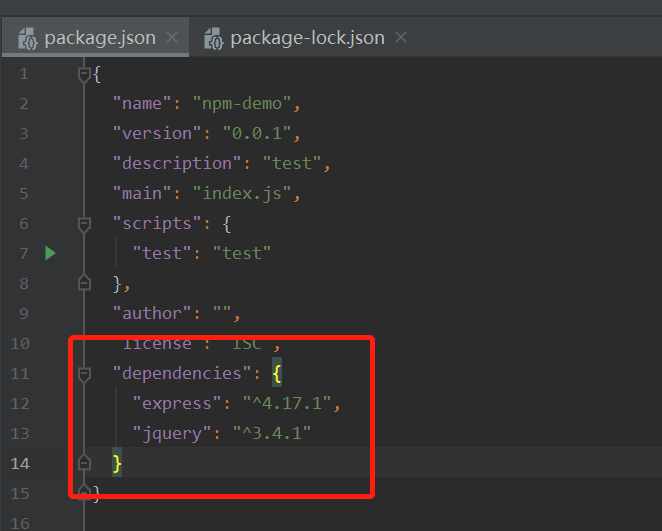Run the test script gutter arrow
This screenshot has height=531, width=662.
[x=50, y=253]
